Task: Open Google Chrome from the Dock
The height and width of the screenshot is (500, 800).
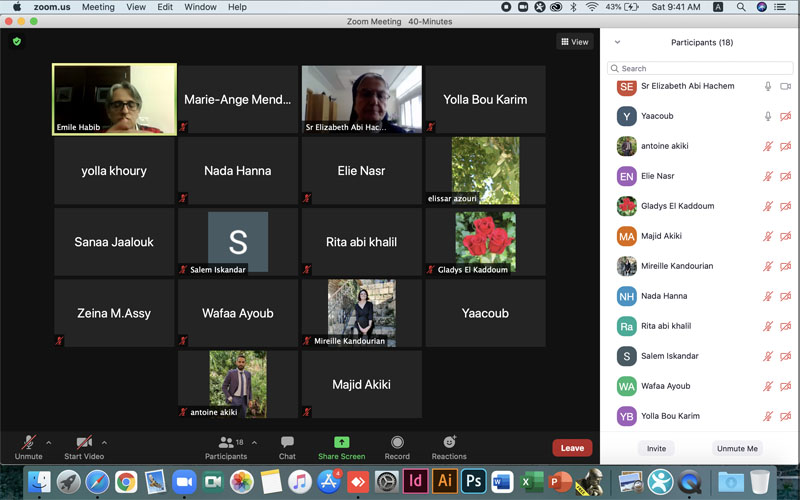Action: point(126,482)
